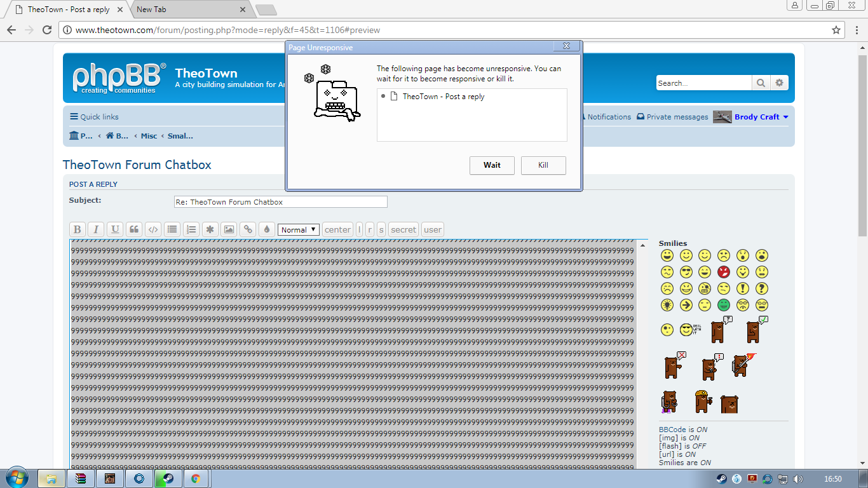Insert code tag using </> icon
Viewport: 868px width, 488px height.
153,229
